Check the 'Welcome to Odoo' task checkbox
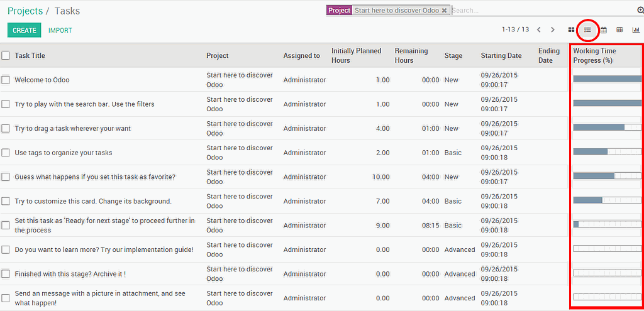 (x=6, y=80)
